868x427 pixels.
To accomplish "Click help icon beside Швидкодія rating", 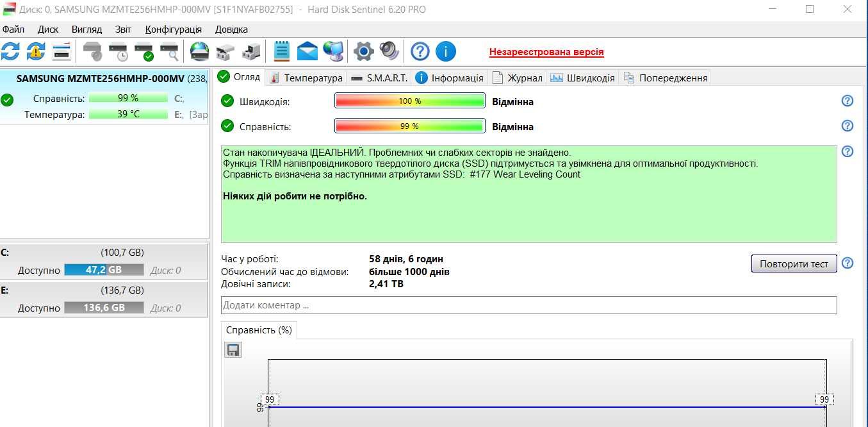I will [848, 101].
